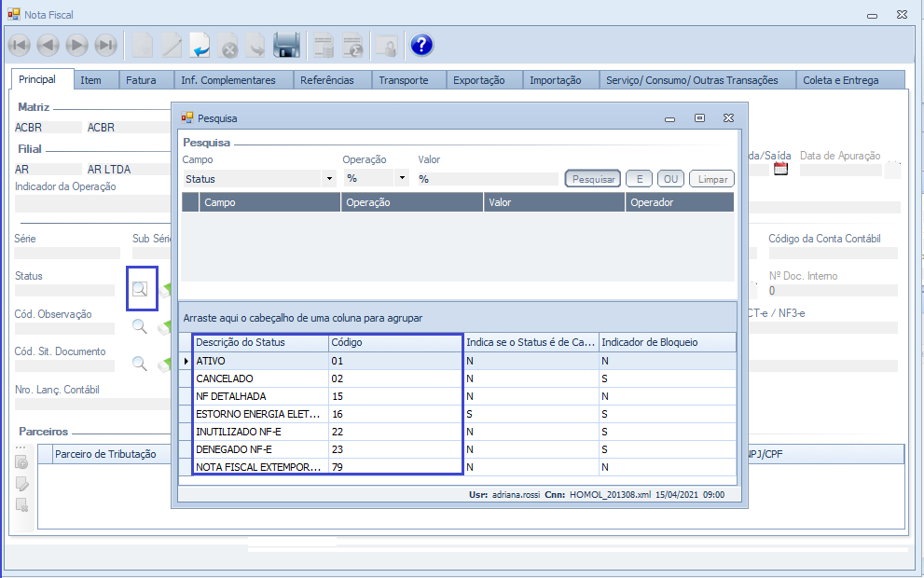
Task: Select the CANCELADO row in results grid
Action: 261,378
